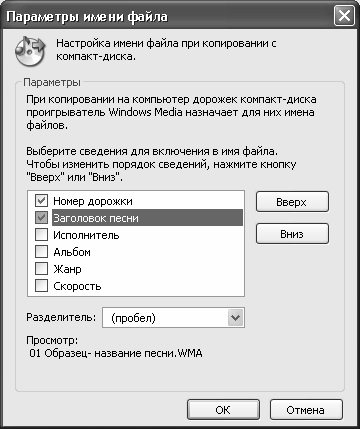The height and width of the screenshot is (429, 360).
Task: Confirm settings with the OK button
Action: [x=223, y=410]
